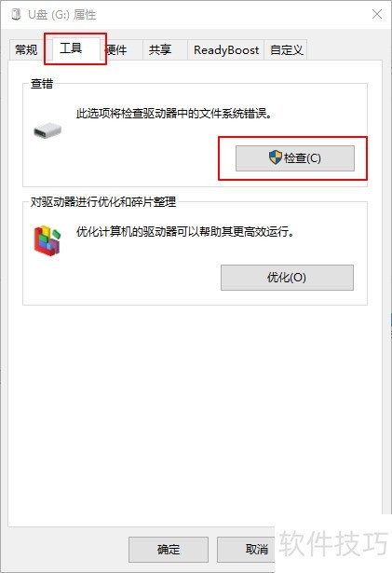Click the file system error description text

175,114
